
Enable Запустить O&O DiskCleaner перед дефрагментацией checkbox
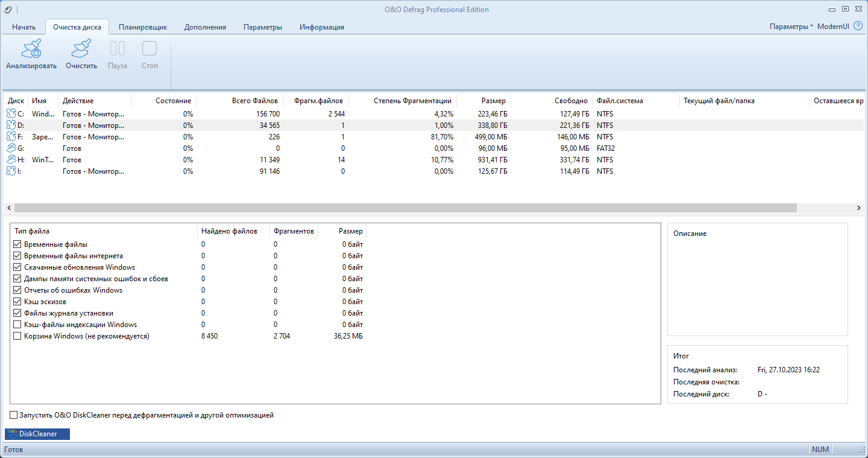pos(13,415)
